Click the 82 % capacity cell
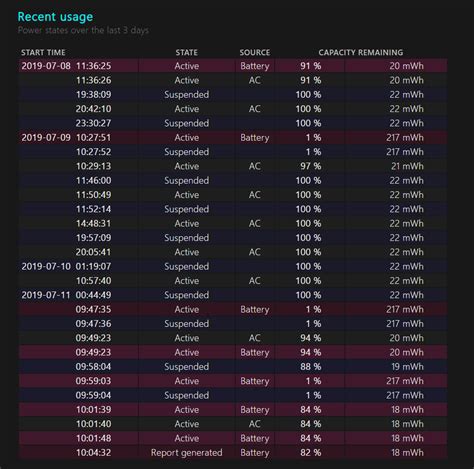The width and height of the screenshot is (474, 469). point(310,453)
